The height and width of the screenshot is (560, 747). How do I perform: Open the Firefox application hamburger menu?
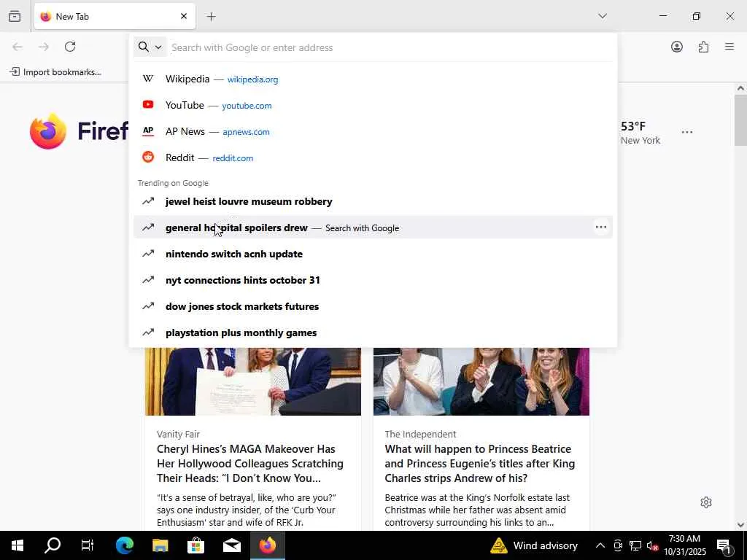(x=729, y=47)
